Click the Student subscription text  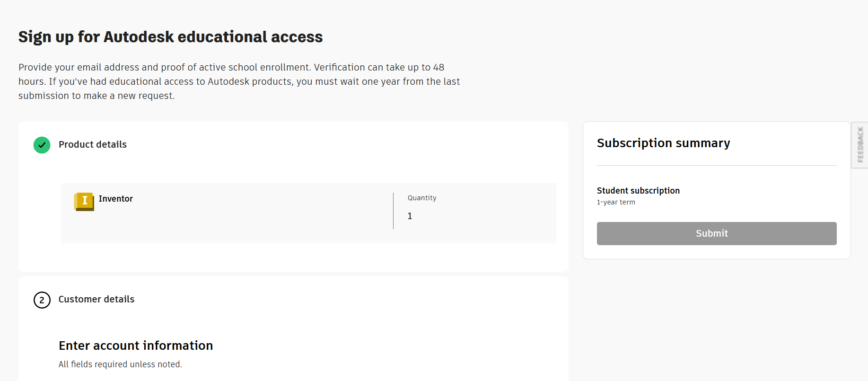pyautogui.click(x=638, y=191)
